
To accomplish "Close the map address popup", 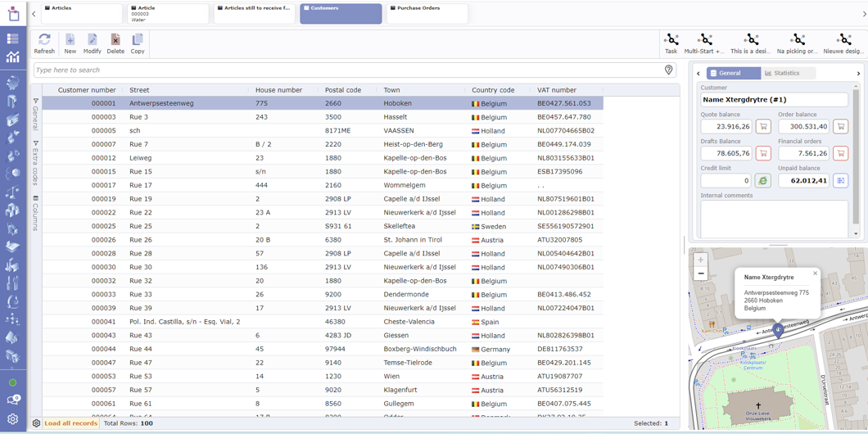I will [x=815, y=274].
